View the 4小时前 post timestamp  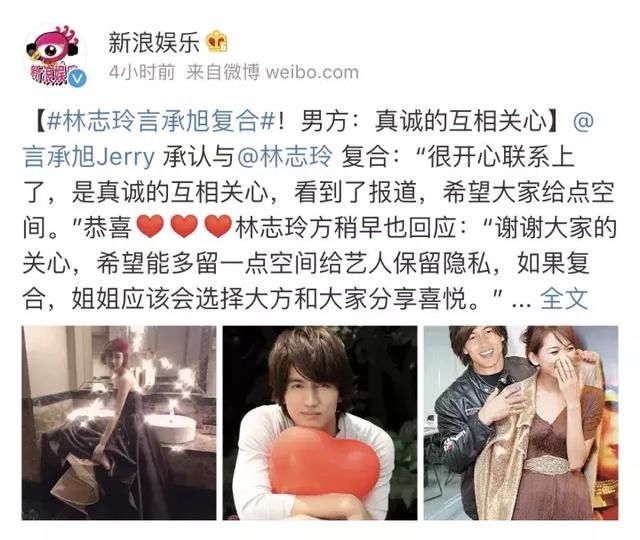point(142,72)
